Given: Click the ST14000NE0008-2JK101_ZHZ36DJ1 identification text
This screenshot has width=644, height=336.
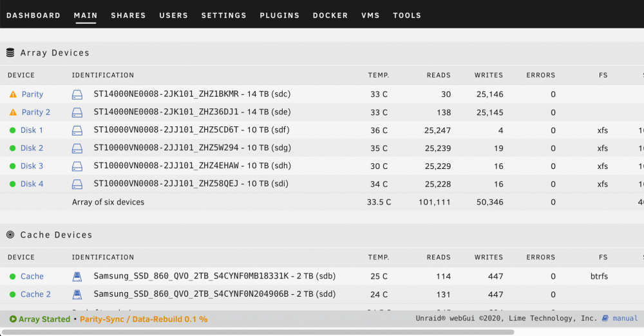Looking at the screenshot, I should click(x=166, y=112).
